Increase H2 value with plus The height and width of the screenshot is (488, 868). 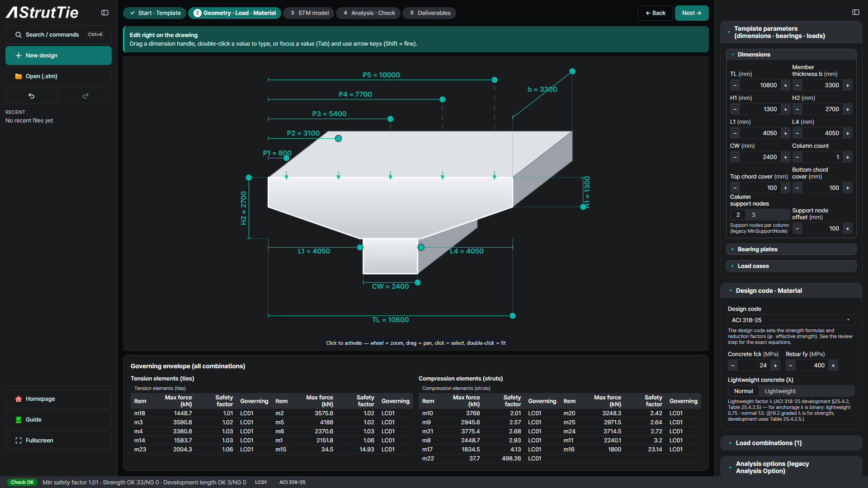tap(848, 109)
